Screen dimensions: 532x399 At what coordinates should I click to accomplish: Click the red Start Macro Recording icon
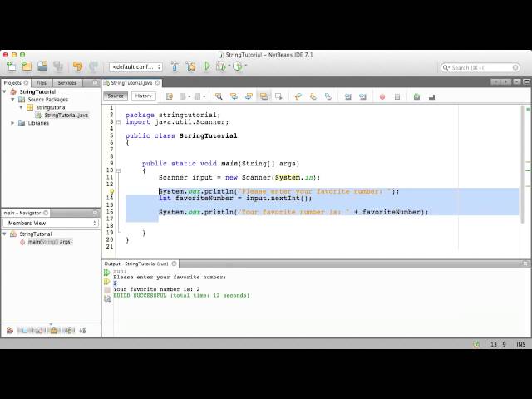pyautogui.click(x=382, y=97)
